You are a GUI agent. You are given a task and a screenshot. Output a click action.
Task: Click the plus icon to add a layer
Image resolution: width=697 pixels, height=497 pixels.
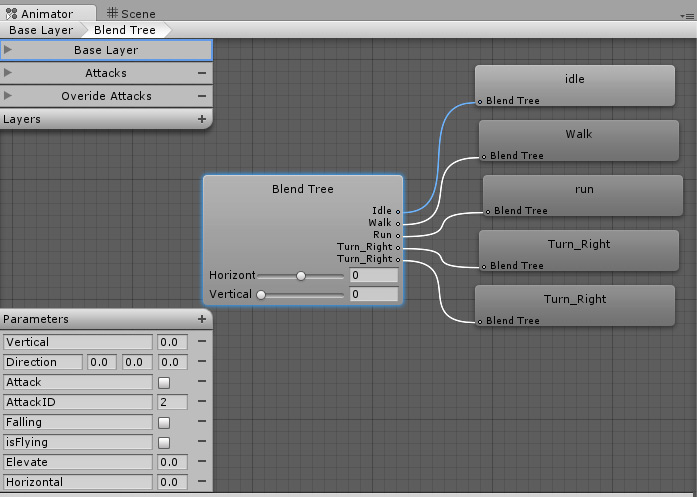[202, 119]
